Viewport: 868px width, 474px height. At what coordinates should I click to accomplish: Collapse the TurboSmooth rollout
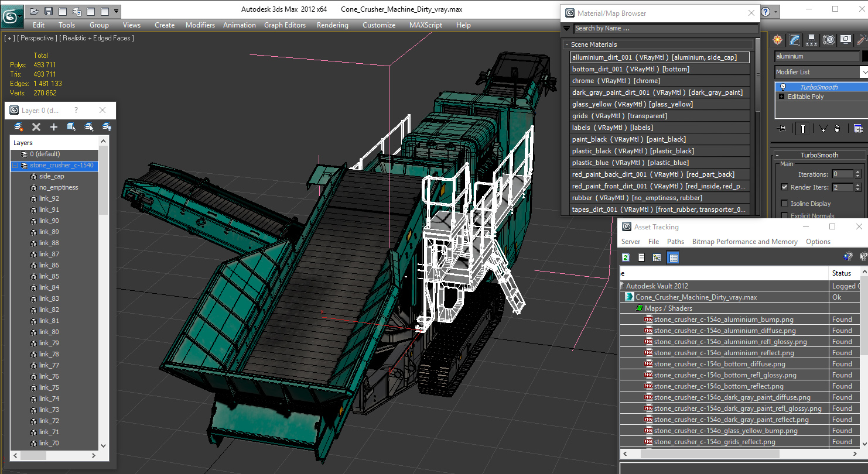(x=778, y=155)
